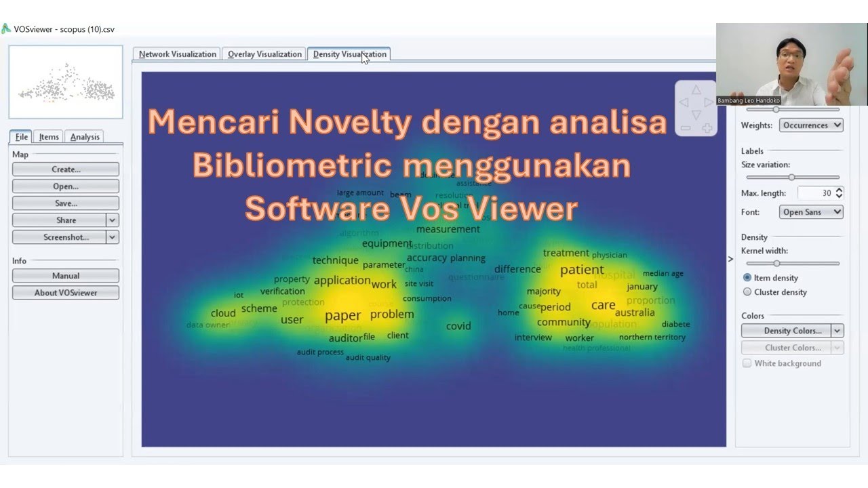Viewport: 868px width, 488px height.
Task: Open the Weights dropdown
Action: tap(811, 125)
